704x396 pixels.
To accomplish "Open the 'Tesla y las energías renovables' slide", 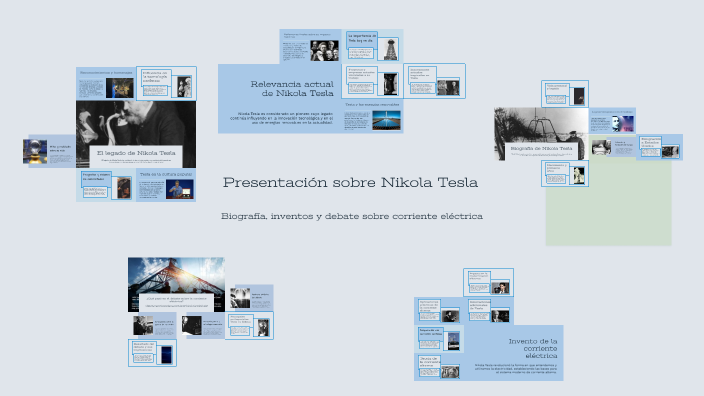I will click(372, 116).
